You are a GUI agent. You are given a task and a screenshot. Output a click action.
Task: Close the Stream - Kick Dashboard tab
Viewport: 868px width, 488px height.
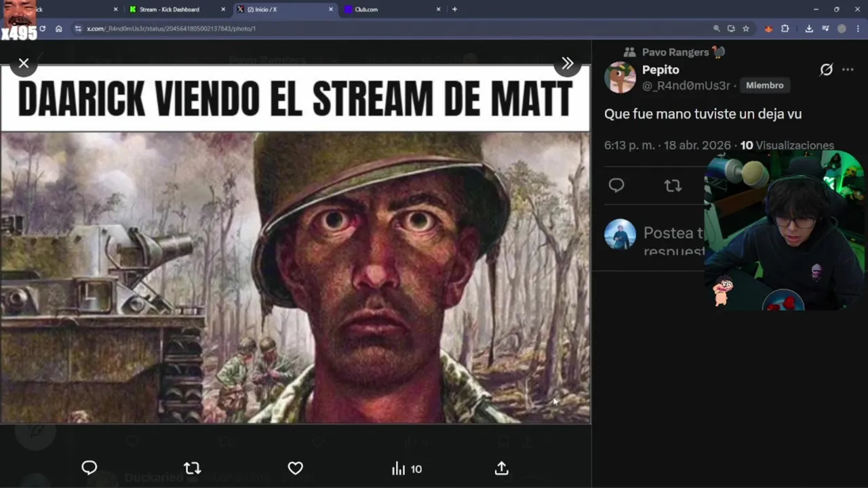(x=223, y=9)
